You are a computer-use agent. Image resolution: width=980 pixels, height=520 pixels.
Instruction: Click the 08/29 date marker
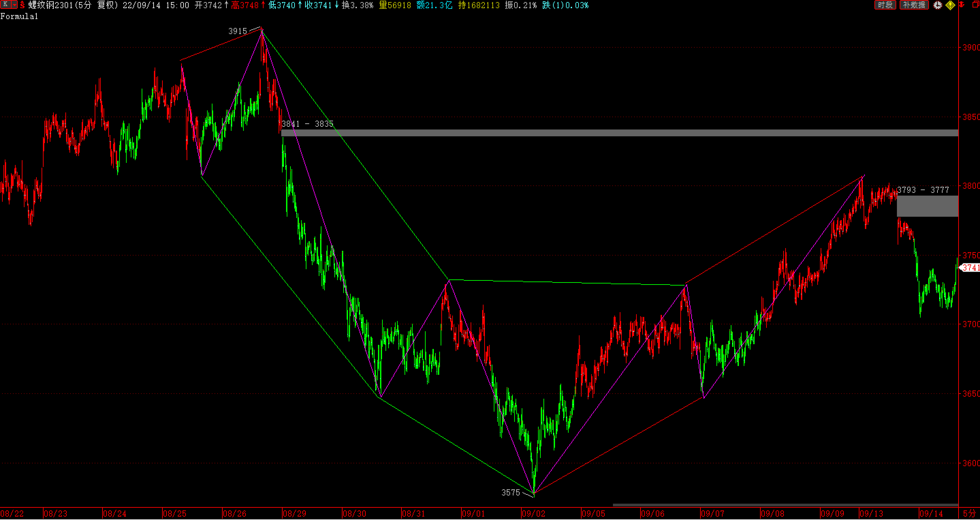tap(295, 514)
